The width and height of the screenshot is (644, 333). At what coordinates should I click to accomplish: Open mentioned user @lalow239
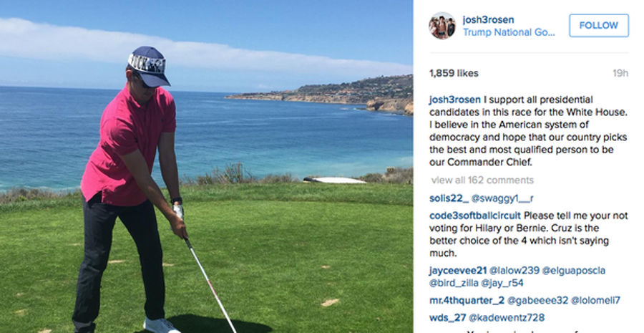click(x=514, y=271)
